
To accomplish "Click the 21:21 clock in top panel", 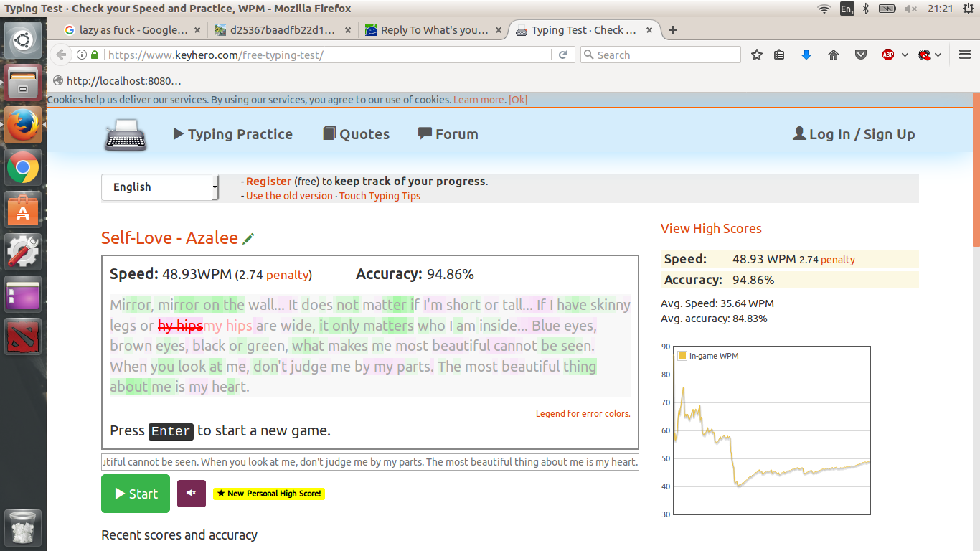I will (x=940, y=9).
